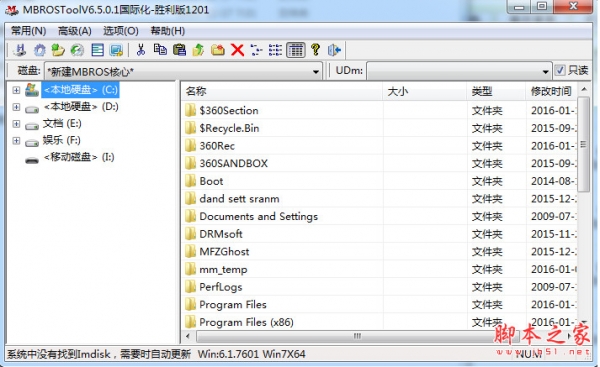Open the 选项(O) menu
This screenshot has width=600, height=367.
121,31
